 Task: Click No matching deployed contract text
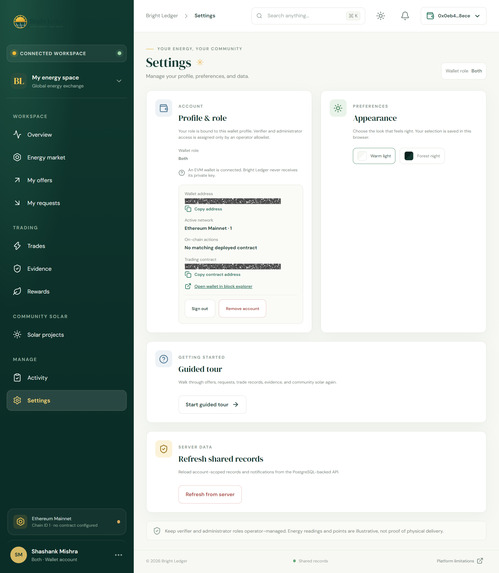pos(221,248)
